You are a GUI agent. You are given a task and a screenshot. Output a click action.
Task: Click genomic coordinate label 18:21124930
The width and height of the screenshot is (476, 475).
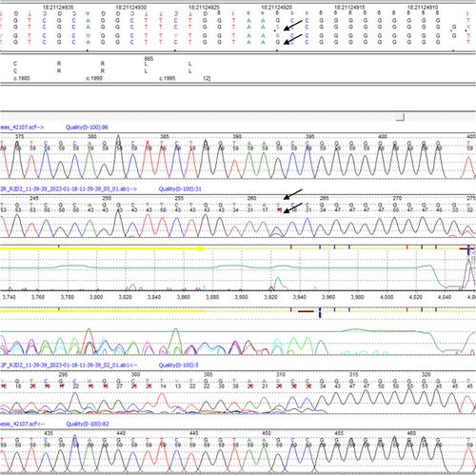131,7
